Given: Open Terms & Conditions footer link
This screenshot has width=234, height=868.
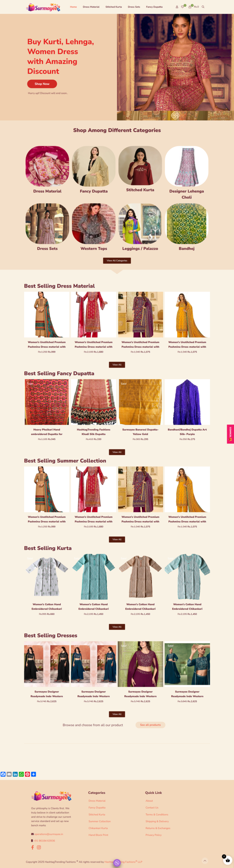Looking at the screenshot, I should click(157, 814).
